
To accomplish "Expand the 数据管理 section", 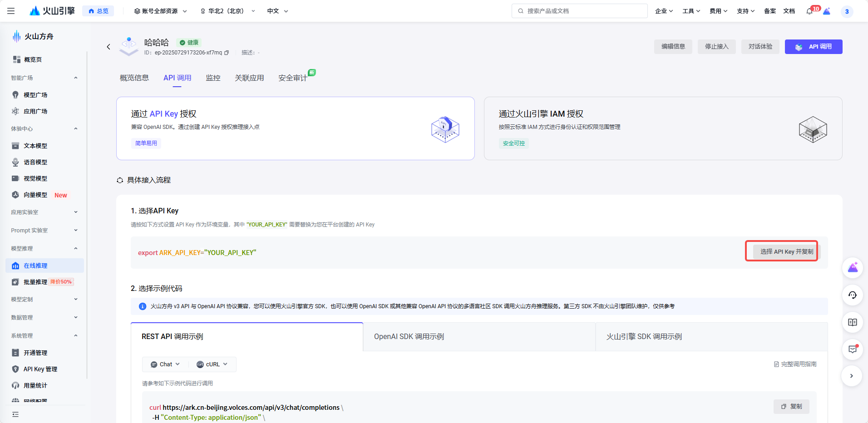I will [76, 317].
